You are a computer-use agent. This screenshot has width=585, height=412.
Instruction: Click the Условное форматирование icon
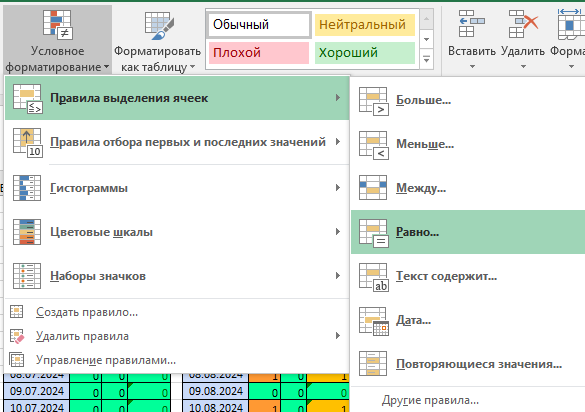[57, 24]
